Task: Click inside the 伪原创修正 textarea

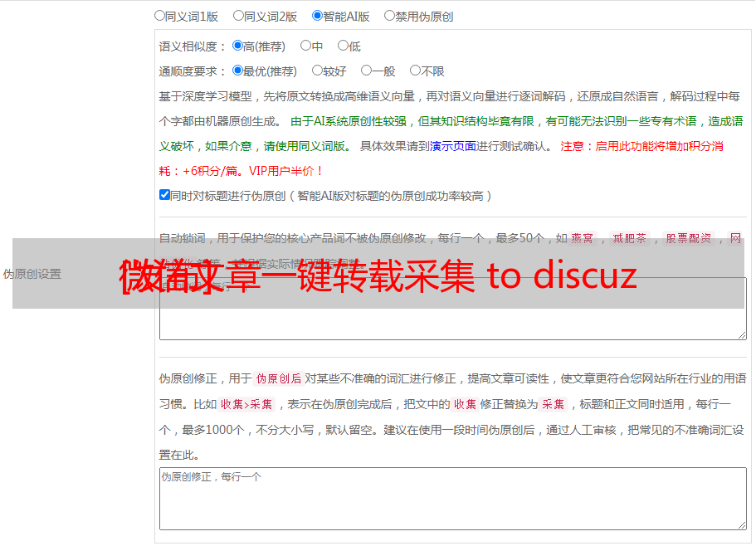Action: point(453,499)
